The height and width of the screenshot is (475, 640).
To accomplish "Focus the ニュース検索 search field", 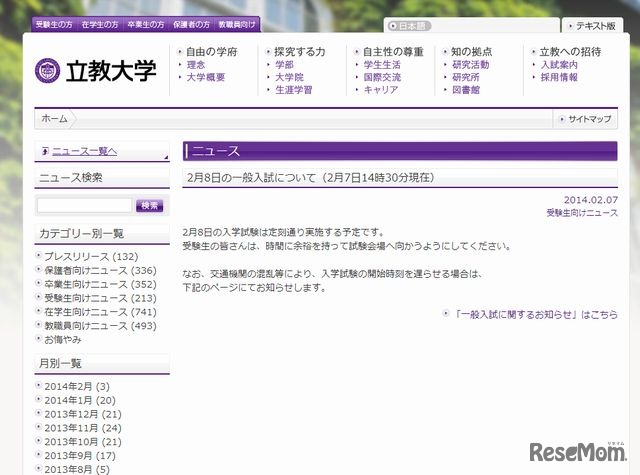I will pos(84,205).
